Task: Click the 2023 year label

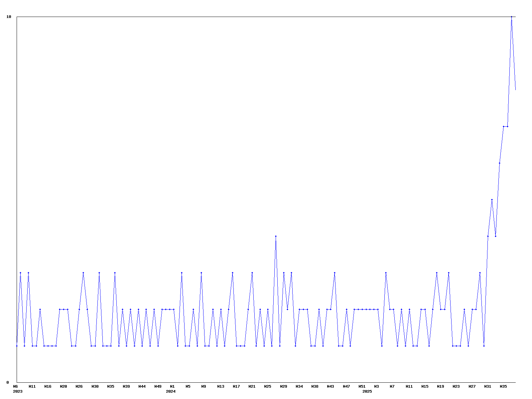Action: (18, 391)
